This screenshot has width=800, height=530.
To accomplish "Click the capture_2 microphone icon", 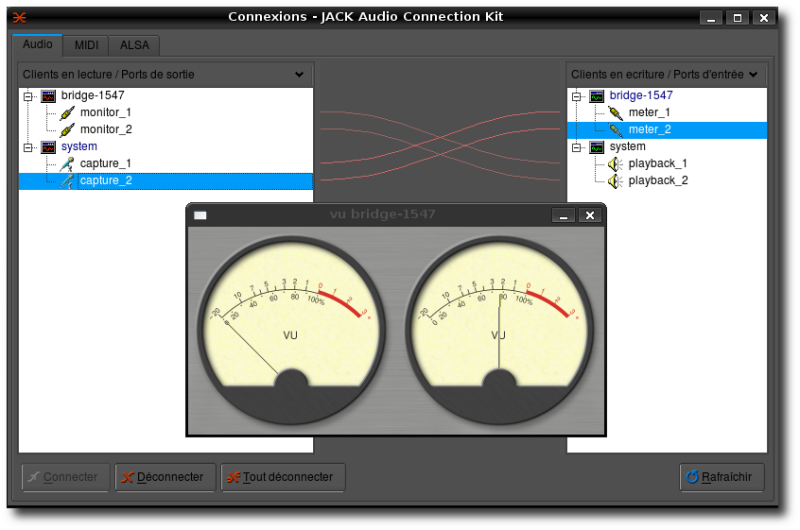I will pos(67,181).
